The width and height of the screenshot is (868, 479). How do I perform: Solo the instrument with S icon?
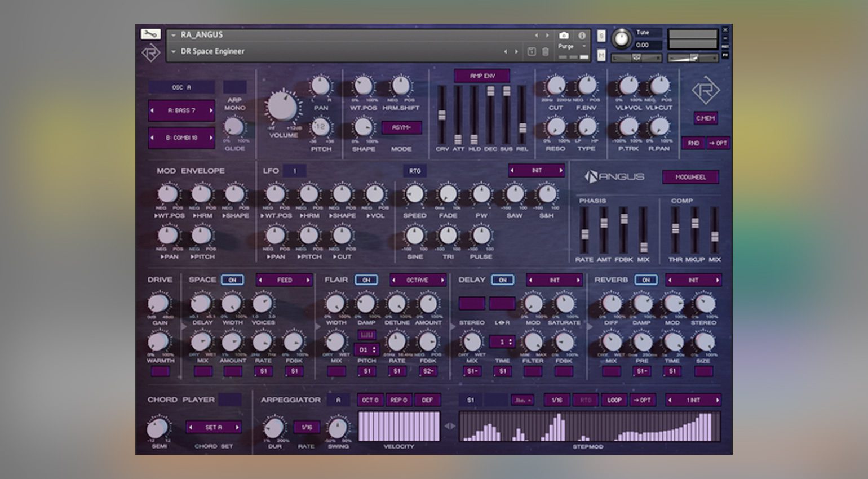[601, 36]
